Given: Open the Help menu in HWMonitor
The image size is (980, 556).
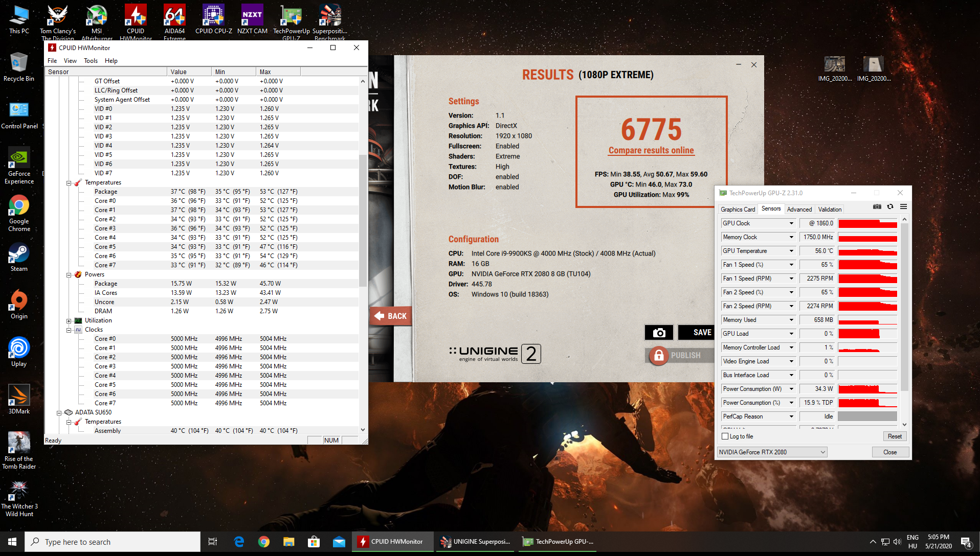Looking at the screenshot, I should click(x=111, y=61).
